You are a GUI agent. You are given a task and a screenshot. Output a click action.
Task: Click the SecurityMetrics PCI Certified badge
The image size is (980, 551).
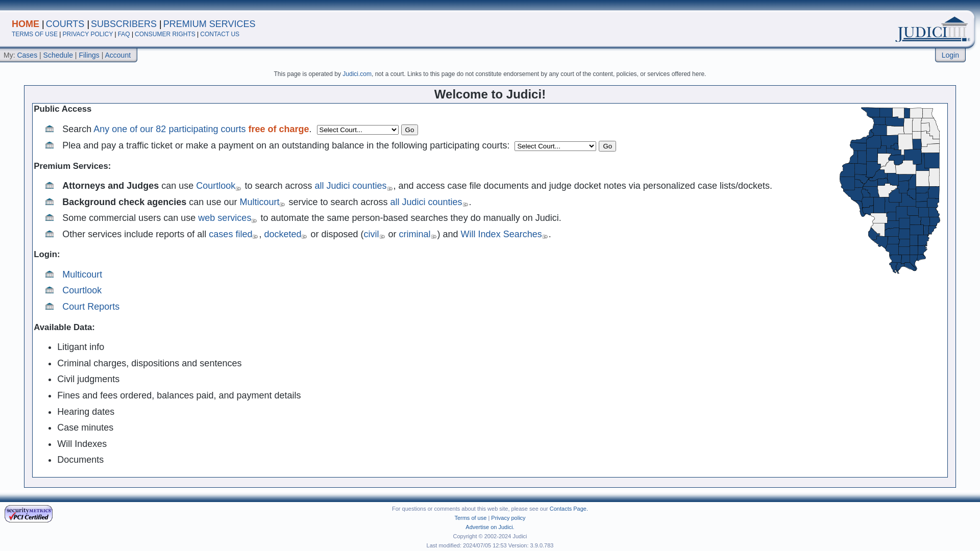[29, 514]
